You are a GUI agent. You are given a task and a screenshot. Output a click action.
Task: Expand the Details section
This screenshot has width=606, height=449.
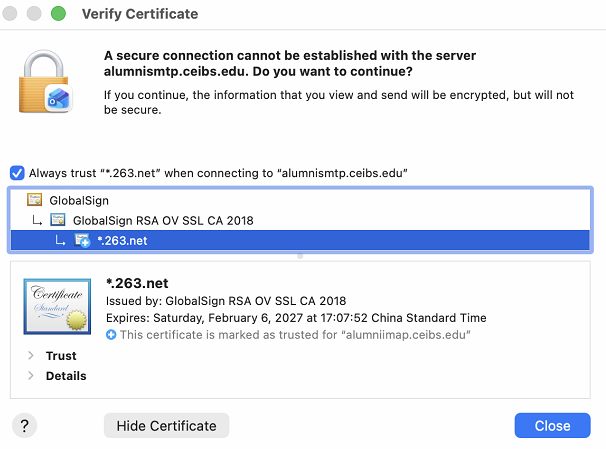coord(31,376)
